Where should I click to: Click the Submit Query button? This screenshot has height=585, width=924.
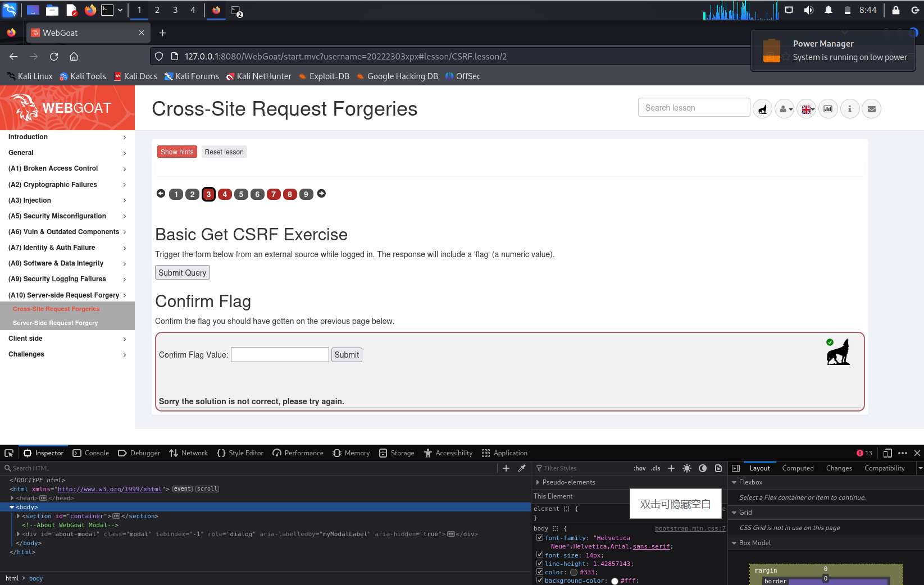click(183, 273)
